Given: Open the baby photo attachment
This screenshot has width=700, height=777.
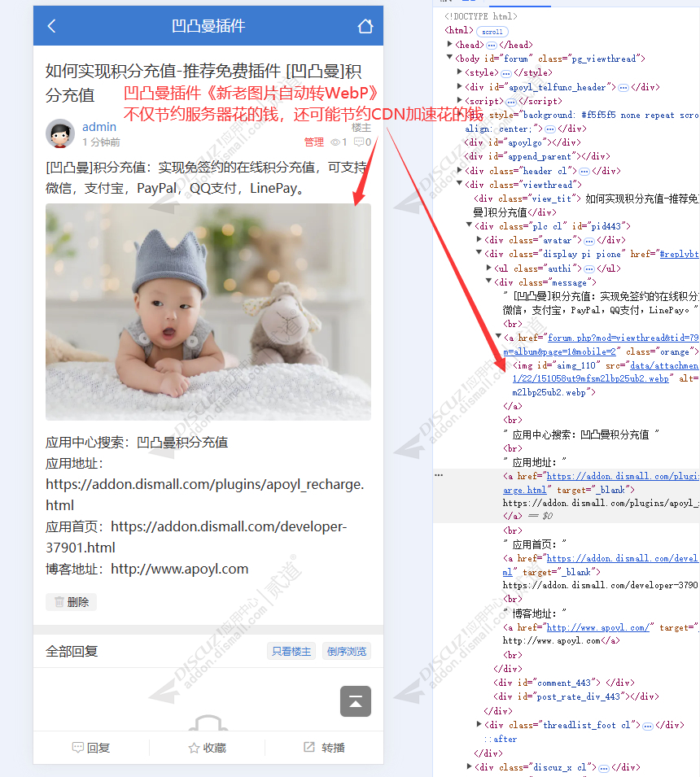Looking at the screenshot, I should 208,312.
